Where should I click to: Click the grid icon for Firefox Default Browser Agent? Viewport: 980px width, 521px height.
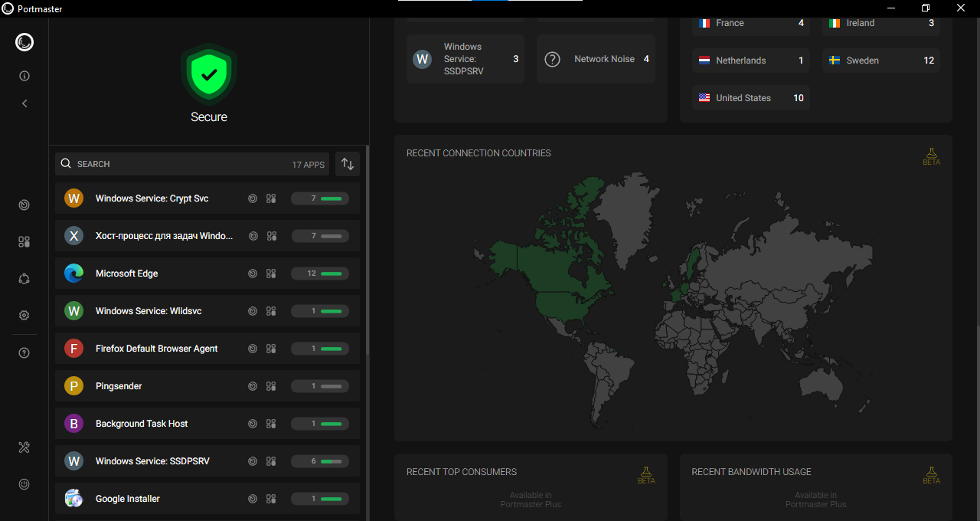(271, 349)
